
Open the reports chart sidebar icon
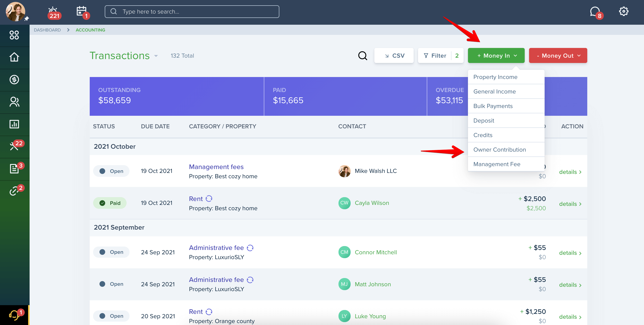point(14,124)
